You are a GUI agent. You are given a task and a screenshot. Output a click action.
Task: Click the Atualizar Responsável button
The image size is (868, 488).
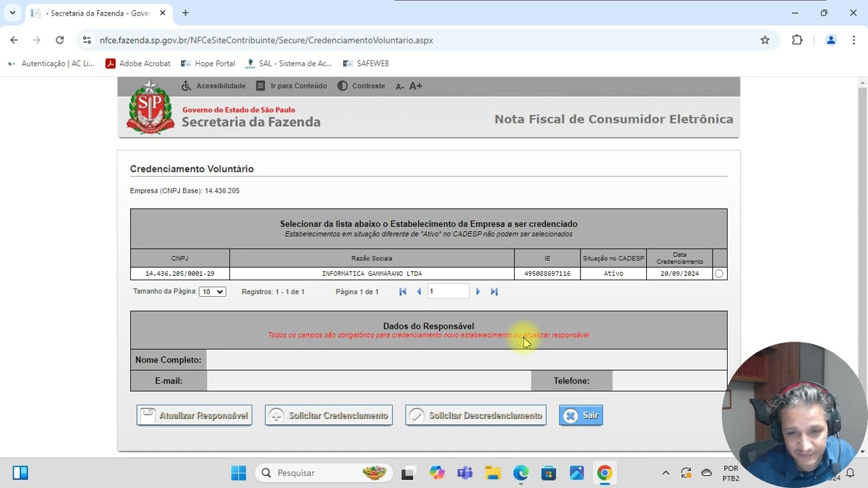coord(194,415)
